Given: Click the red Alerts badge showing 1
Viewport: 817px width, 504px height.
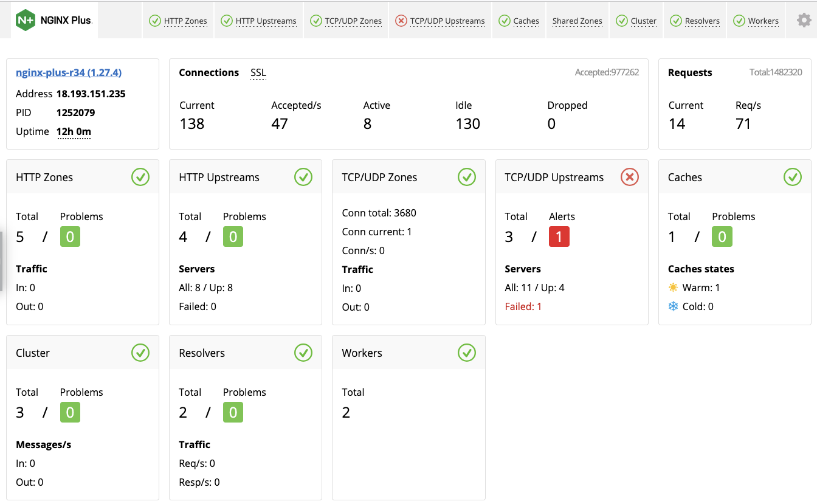Looking at the screenshot, I should click(x=559, y=236).
